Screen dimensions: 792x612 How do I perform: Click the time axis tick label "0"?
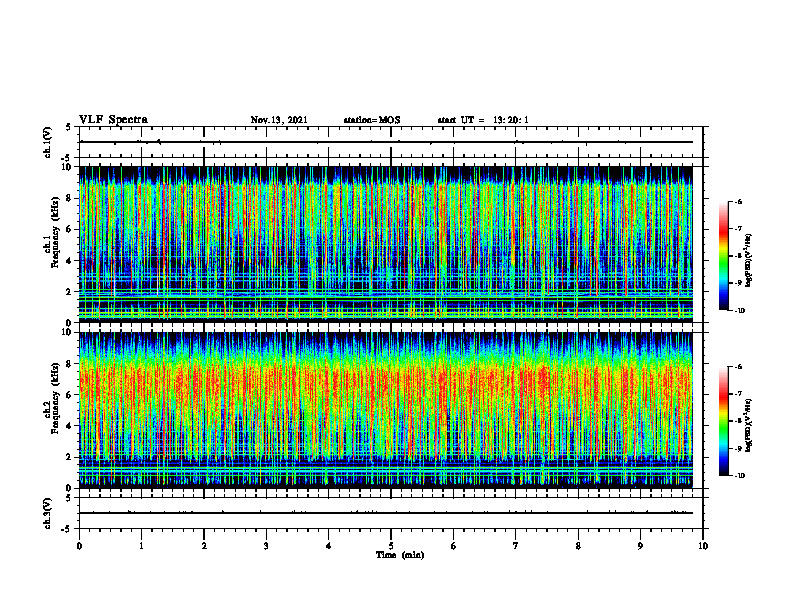[x=79, y=546]
